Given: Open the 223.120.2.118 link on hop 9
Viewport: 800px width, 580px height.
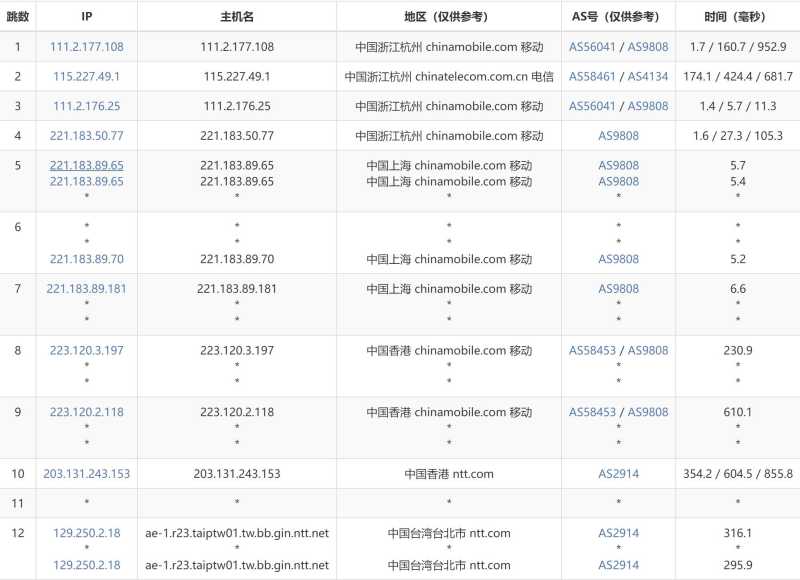Looking at the screenshot, I should (x=86, y=411).
